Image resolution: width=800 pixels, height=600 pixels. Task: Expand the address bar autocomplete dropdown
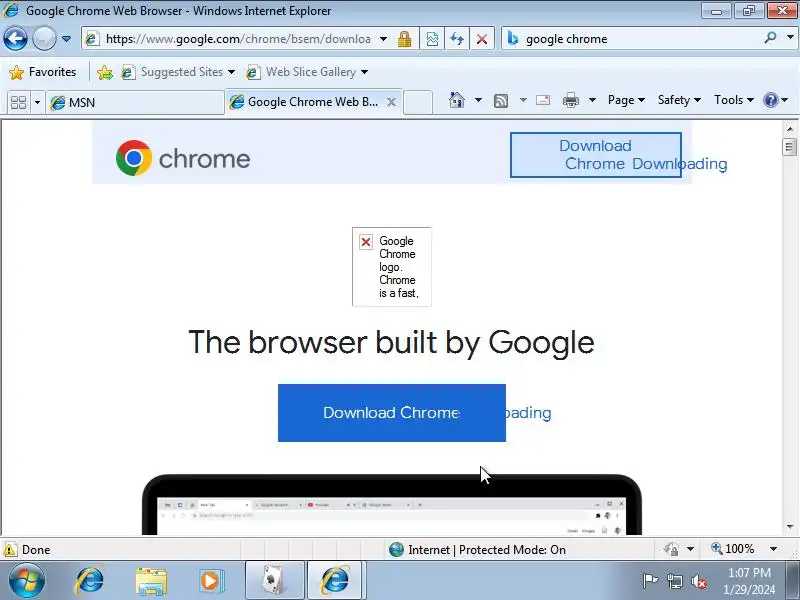point(384,39)
